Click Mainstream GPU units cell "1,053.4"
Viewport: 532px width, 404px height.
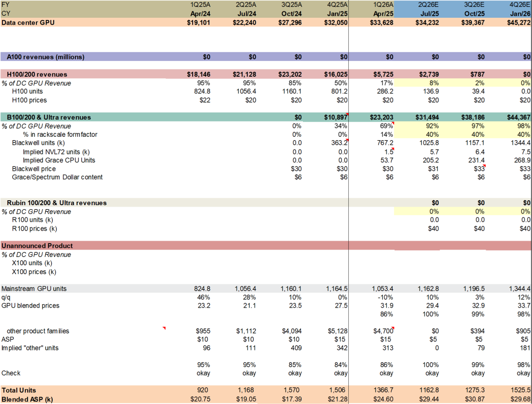click(x=383, y=289)
